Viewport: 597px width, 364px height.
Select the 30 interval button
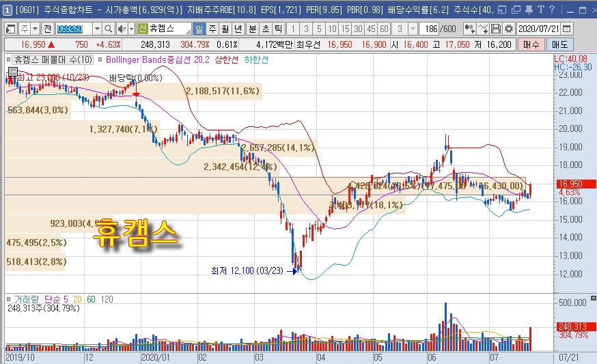click(358, 29)
